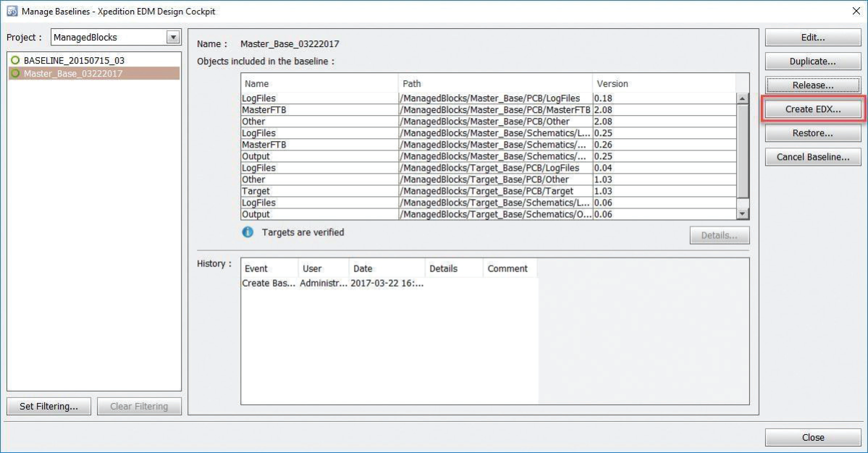Open the Set Filtering... dialog
This screenshot has height=453, width=868.
(x=49, y=407)
